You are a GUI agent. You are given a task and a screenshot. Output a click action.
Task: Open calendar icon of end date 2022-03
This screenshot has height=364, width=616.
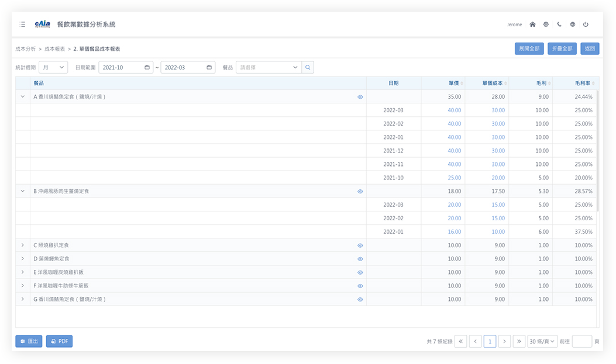[x=209, y=67]
